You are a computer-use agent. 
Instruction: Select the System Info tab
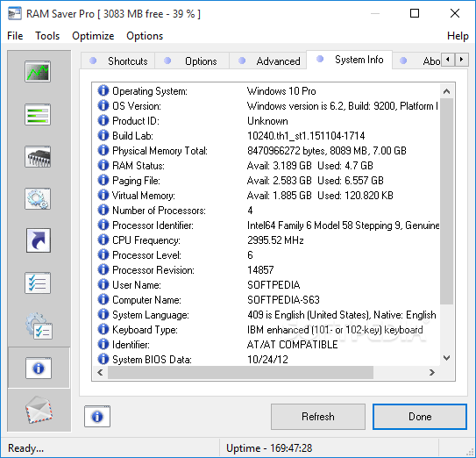point(350,60)
